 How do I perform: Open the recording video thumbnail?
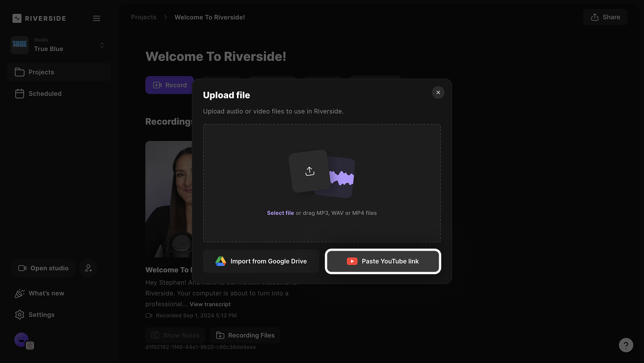pos(169,199)
